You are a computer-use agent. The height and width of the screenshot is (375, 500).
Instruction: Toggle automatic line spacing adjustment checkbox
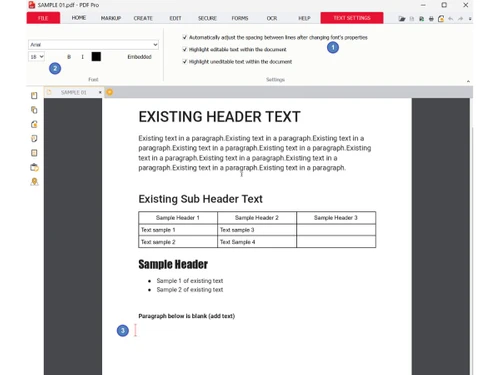(185, 37)
